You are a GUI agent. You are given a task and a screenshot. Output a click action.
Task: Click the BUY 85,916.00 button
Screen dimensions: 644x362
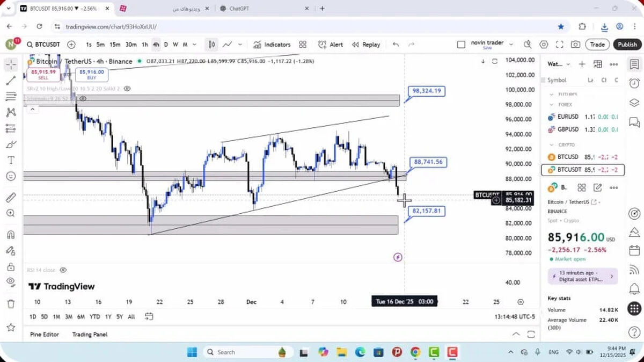pos(92,75)
